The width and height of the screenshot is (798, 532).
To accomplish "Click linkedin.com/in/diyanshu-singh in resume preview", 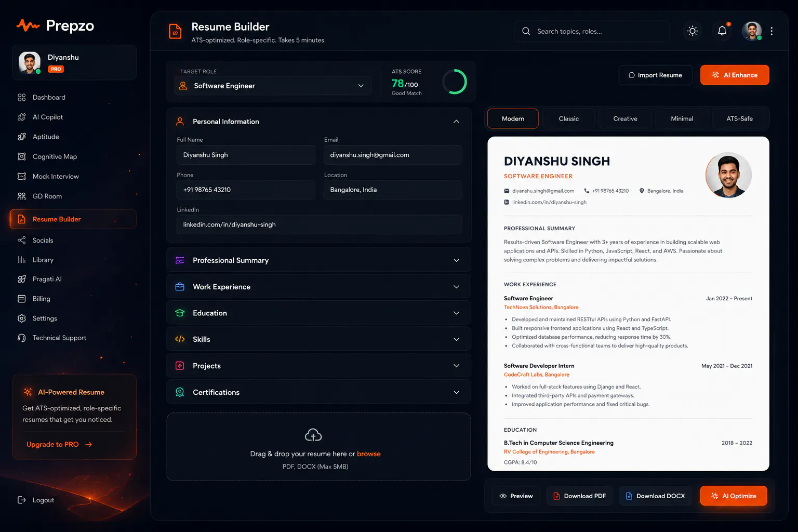I will click(549, 202).
